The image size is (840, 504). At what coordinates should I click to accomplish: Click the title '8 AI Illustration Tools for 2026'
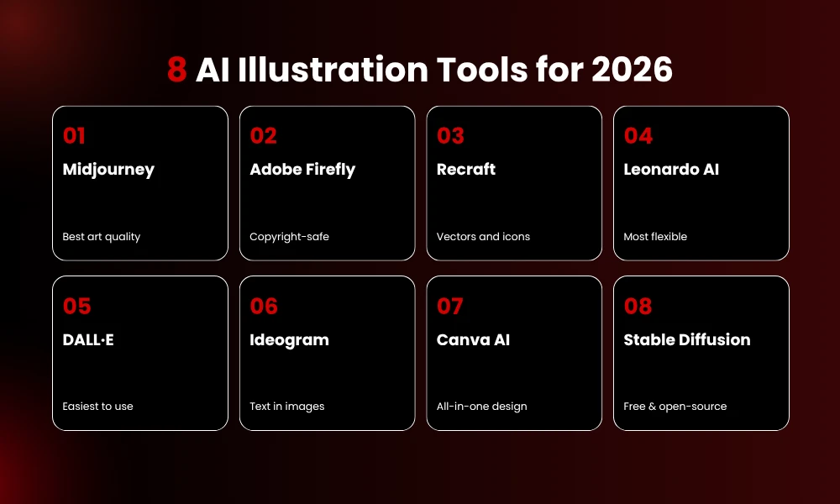pyautogui.click(x=419, y=70)
